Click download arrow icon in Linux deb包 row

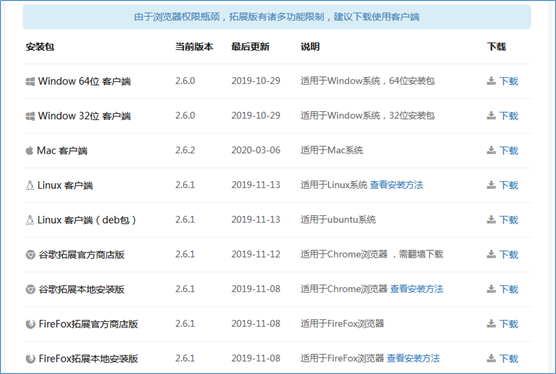[x=491, y=219]
